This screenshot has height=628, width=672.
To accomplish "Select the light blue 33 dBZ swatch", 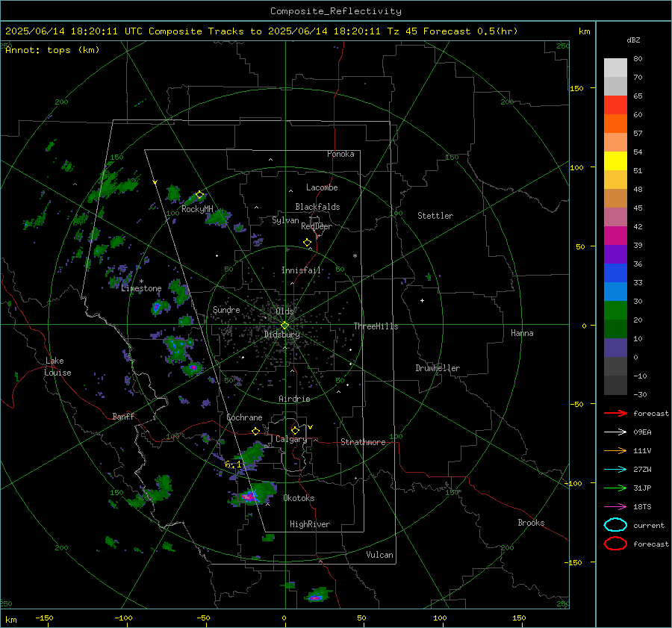I will click(x=615, y=291).
